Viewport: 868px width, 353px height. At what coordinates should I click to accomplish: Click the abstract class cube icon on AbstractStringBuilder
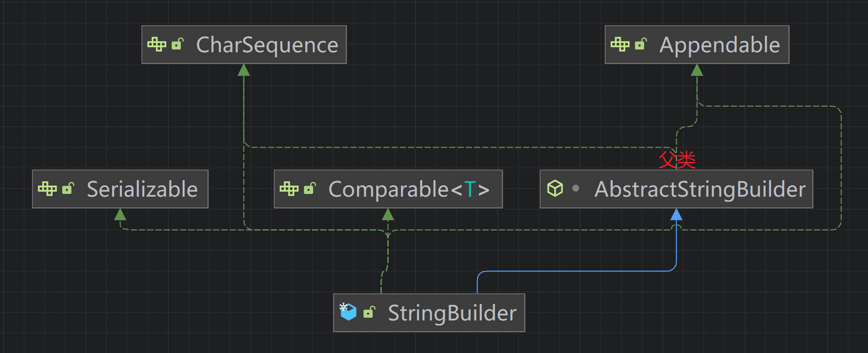(x=555, y=188)
